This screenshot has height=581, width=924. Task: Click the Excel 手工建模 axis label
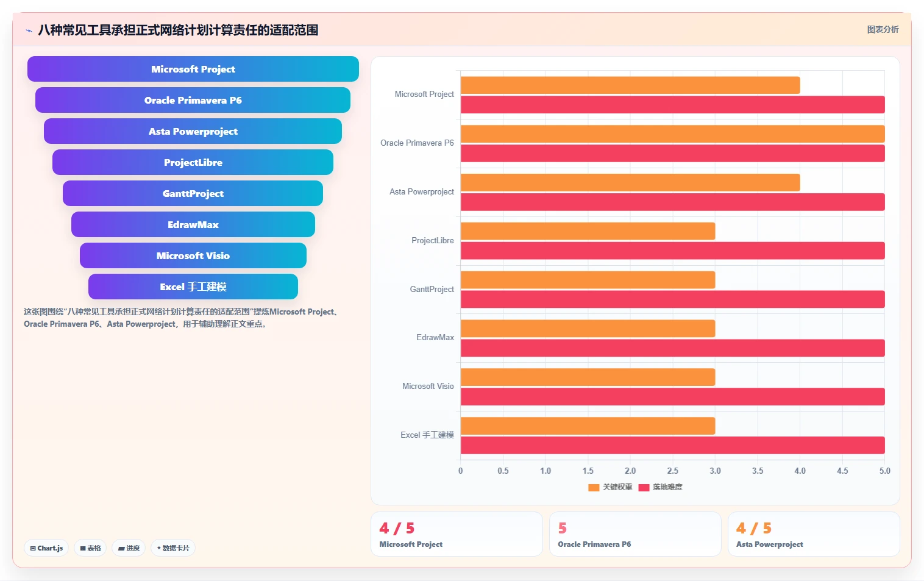[427, 435]
